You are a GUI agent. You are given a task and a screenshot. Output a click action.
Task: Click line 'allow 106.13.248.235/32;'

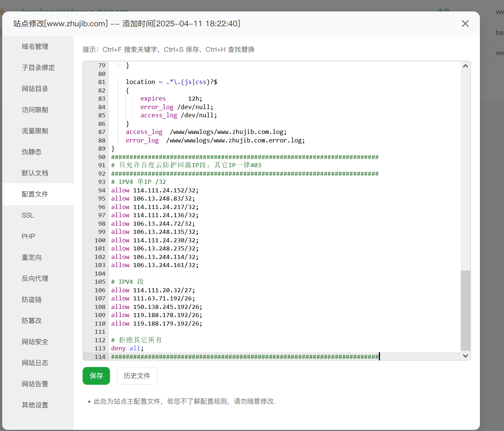click(155, 249)
